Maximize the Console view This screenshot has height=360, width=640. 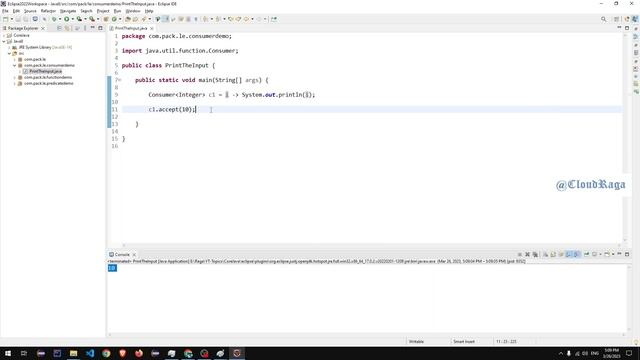[x=627, y=254]
